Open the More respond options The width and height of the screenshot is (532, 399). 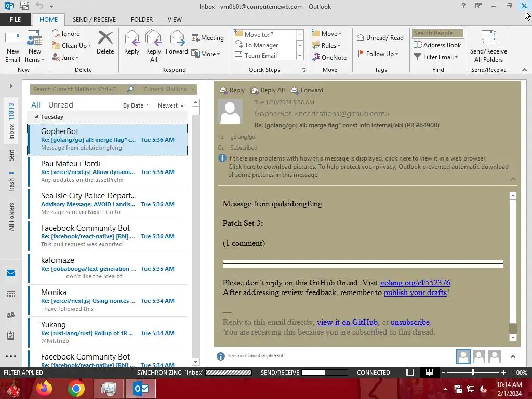click(x=206, y=54)
